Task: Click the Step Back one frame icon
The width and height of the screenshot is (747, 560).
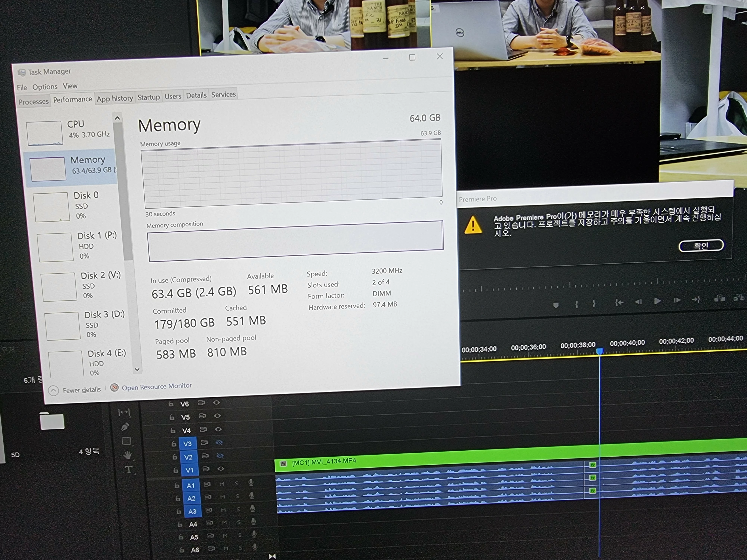Action: (638, 301)
